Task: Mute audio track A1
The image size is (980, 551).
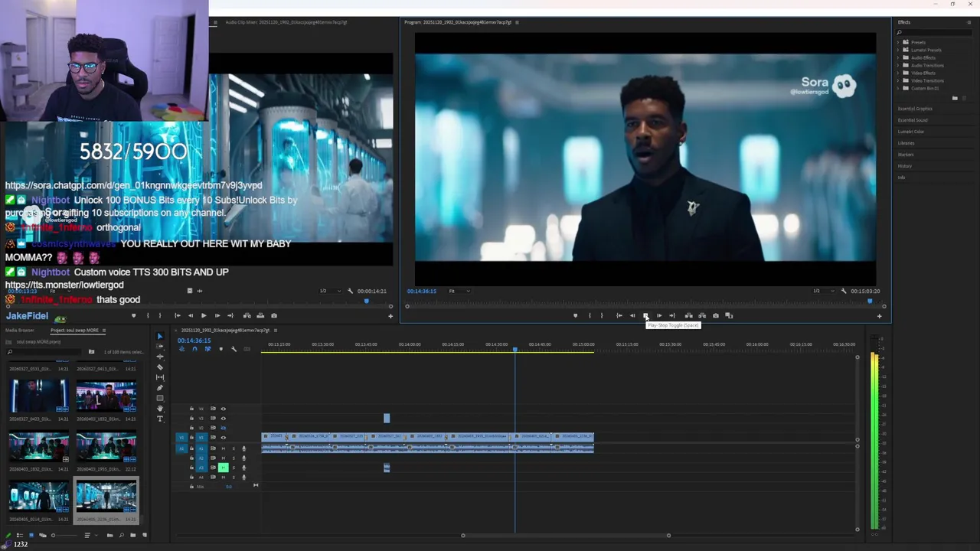Action: click(224, 448)
